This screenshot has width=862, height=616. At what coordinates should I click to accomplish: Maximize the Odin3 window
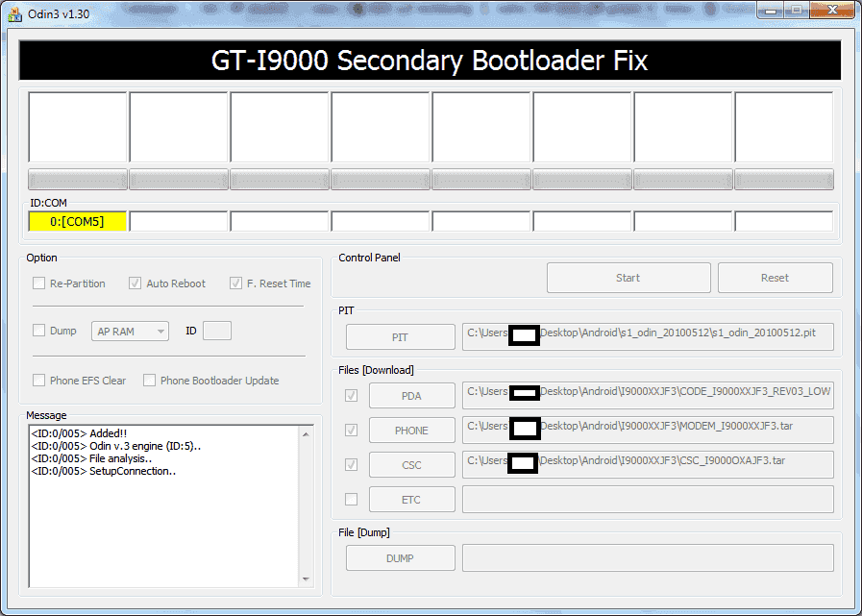[x=796, y=11]
